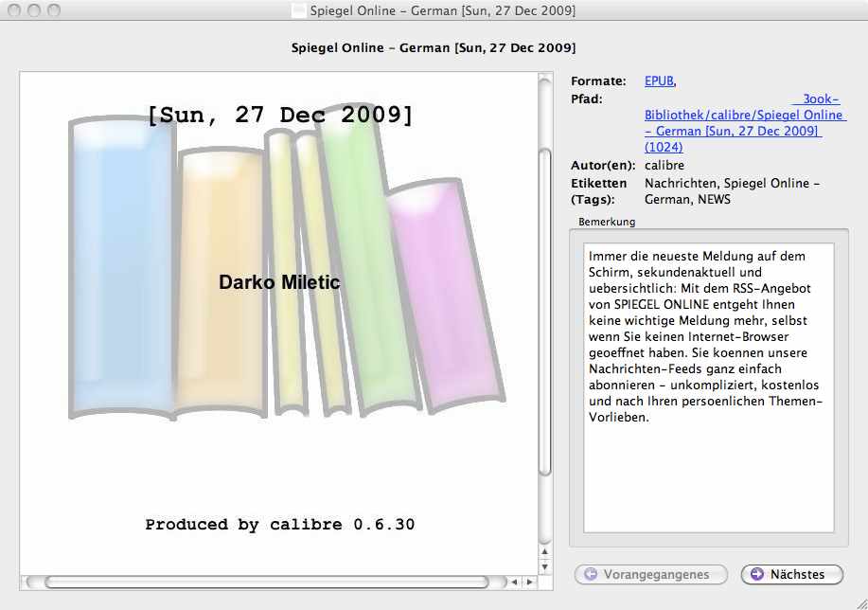Viewport: 868px width, 610px height.
Task: Click the left arrow of the horizontal scrollbar
Action: coord(515,583)
